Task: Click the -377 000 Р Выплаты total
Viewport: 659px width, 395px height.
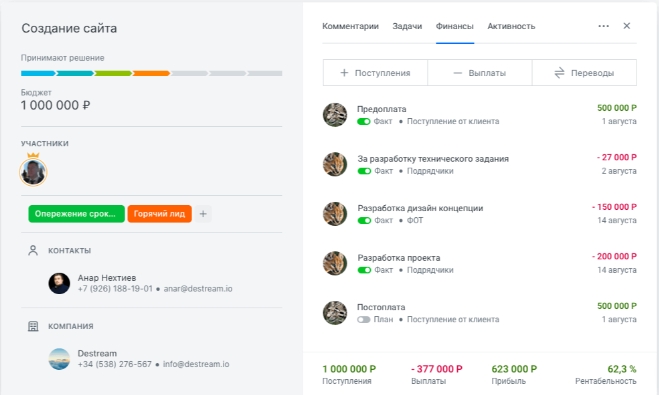Action: pyautogui.click(x=437, y=369)
